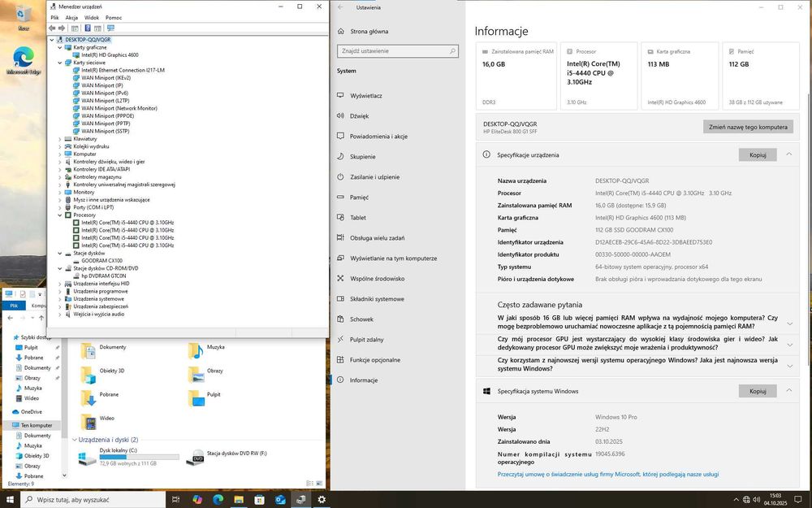The height and width of the screenshot is (508, 812).
Task: Open Dźwięk in Settings sidebar
Action: pos(360,116)
